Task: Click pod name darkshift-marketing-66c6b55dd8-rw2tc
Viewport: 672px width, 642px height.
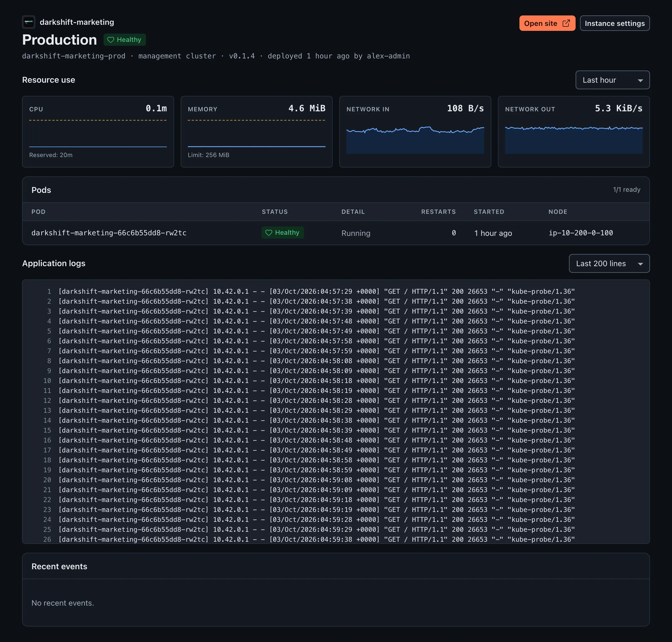Action: [109, 233]
